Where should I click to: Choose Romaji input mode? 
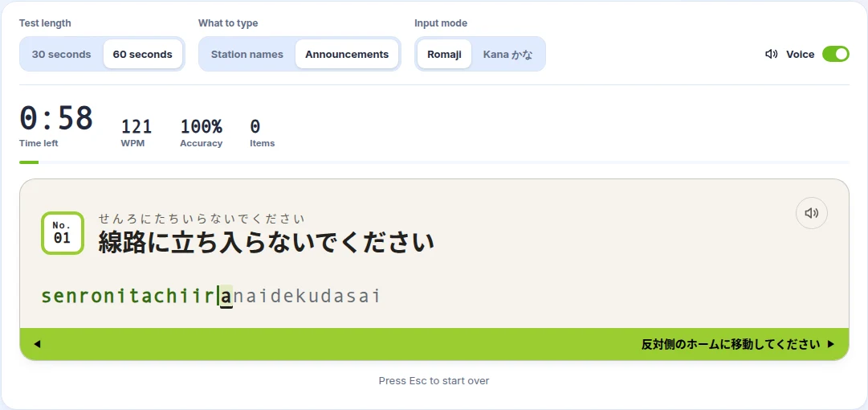[x=445, y=55]
